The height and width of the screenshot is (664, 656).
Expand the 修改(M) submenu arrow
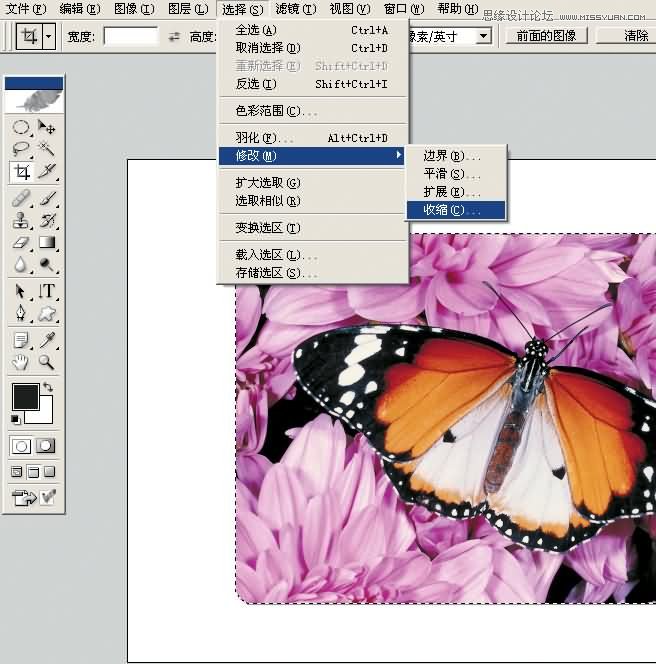[398, 155]
